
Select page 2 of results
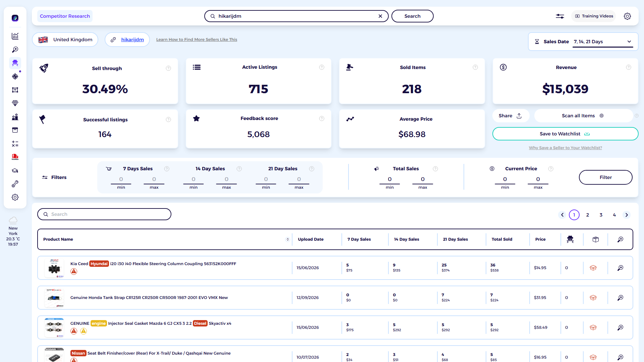click(588, 215)
